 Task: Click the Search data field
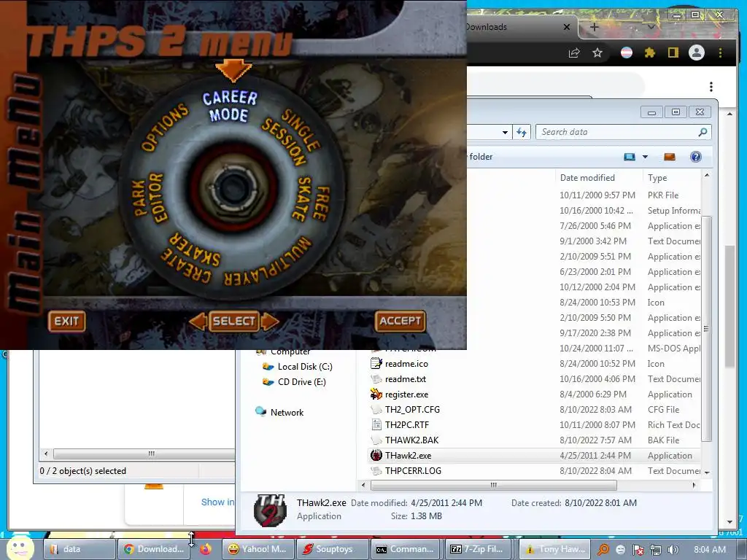tap(624, 133)
